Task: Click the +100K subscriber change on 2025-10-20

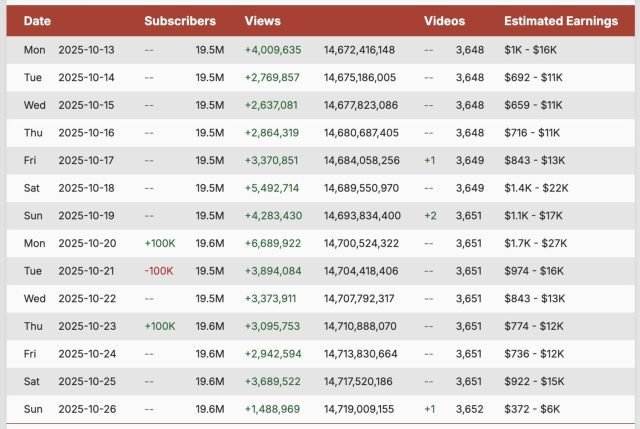Action: click(x=159, y=243)
